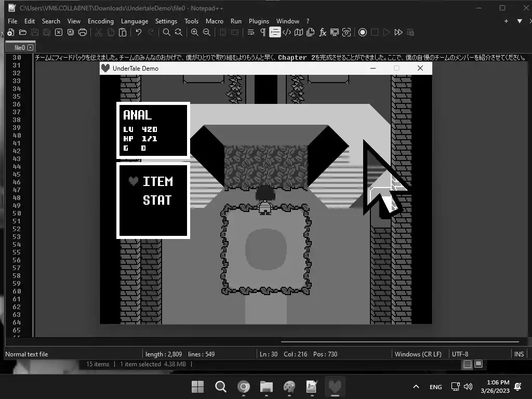Start macro recording
This screenshot has height=399, width=532.
coord(363,32)
